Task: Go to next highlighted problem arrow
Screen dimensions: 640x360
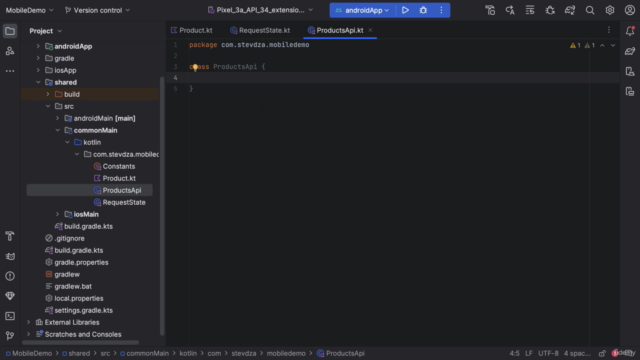Action: point(613,46)
